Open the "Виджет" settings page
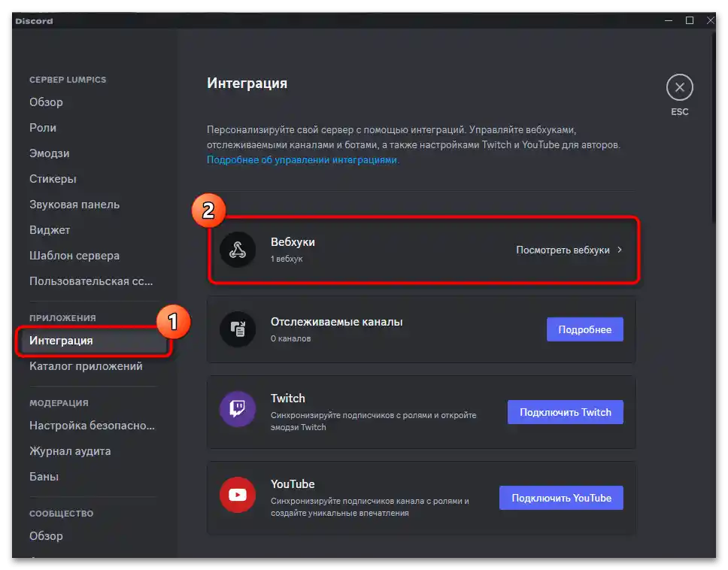Viewport: 728px width, 570px height. click(x=49, y=230)
